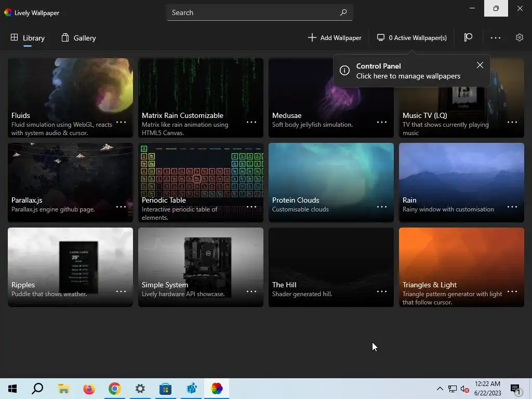Open more options for The Hill
This screenshot has height=399, width=532.
click(x=382, y=291)
